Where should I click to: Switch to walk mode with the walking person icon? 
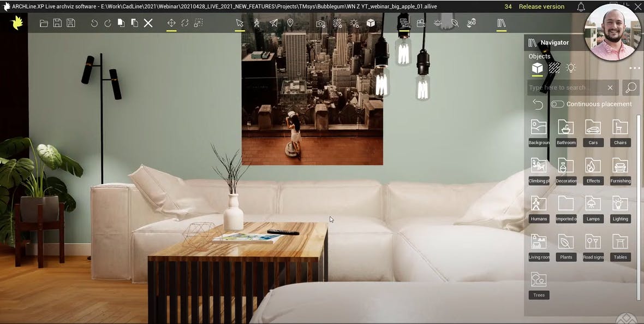tap(257, 23)
